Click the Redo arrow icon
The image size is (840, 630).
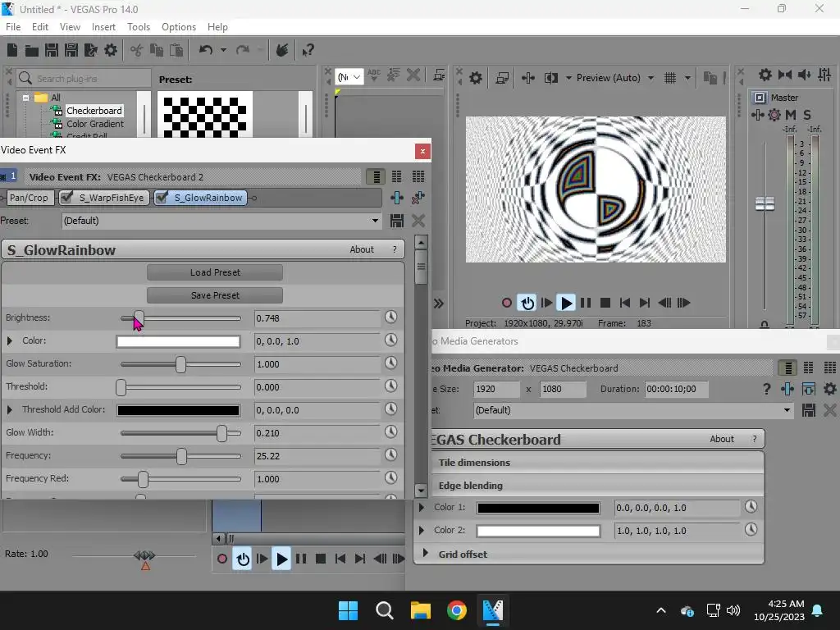pos(243,50)
